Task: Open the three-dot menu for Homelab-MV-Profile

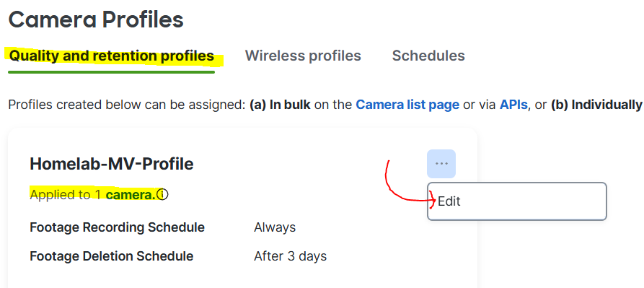Action: tap(441, 164)
